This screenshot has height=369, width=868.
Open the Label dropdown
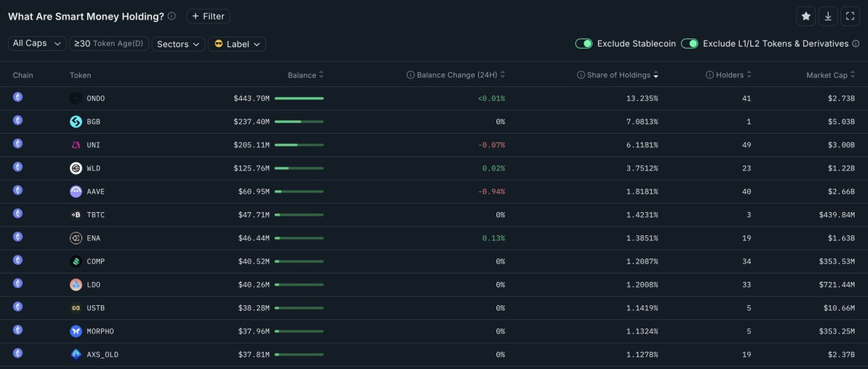tap(237, 44)
